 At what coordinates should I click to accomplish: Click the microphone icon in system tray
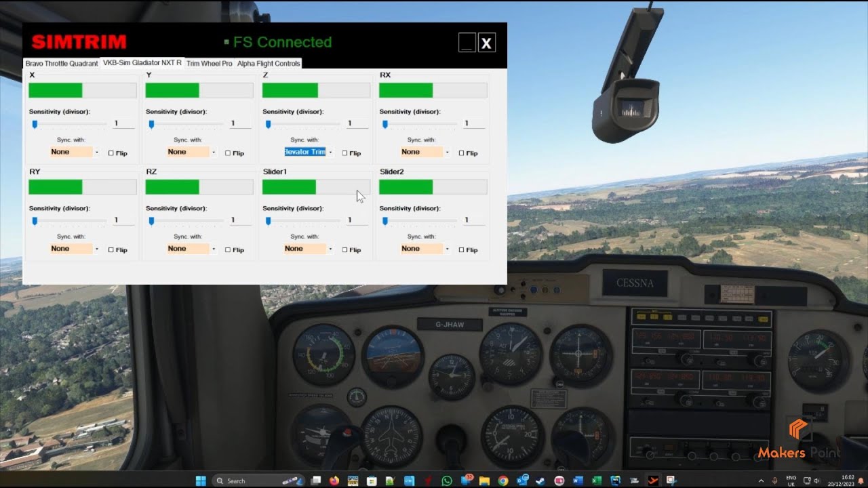[775, 481]
